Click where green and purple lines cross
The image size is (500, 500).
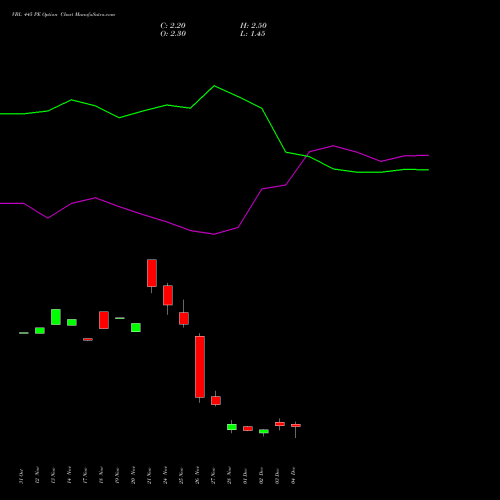pos(307,155)
